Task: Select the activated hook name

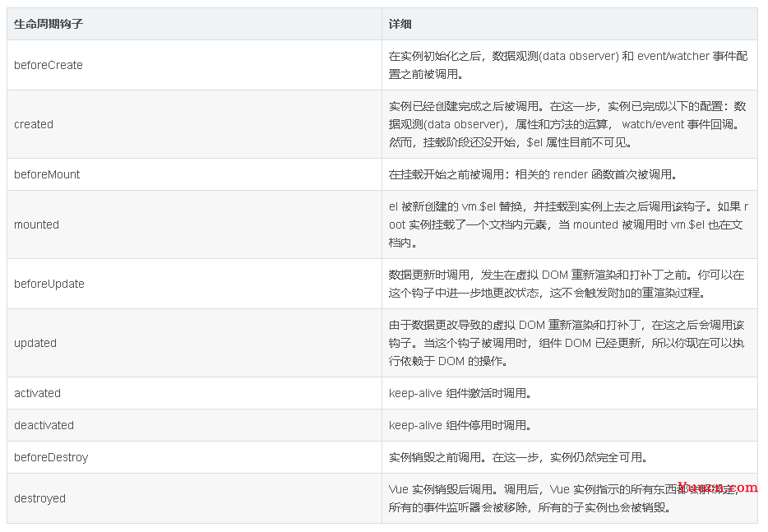Action: 38,393
